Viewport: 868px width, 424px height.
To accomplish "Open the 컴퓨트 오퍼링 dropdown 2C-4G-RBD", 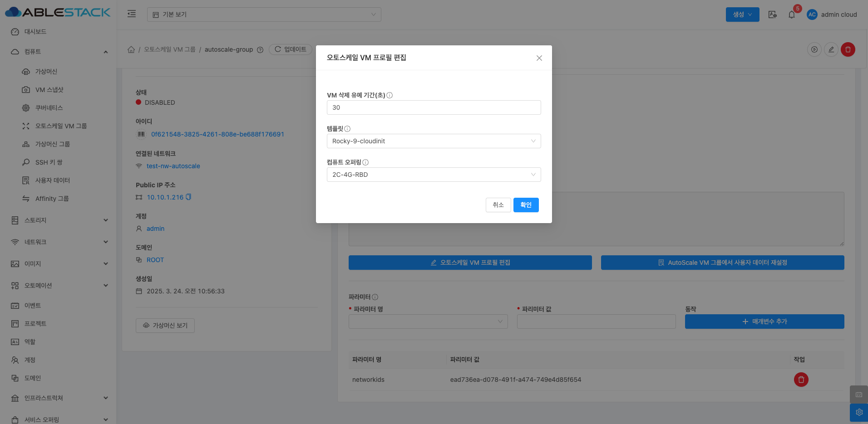I will tap(434, 175).
